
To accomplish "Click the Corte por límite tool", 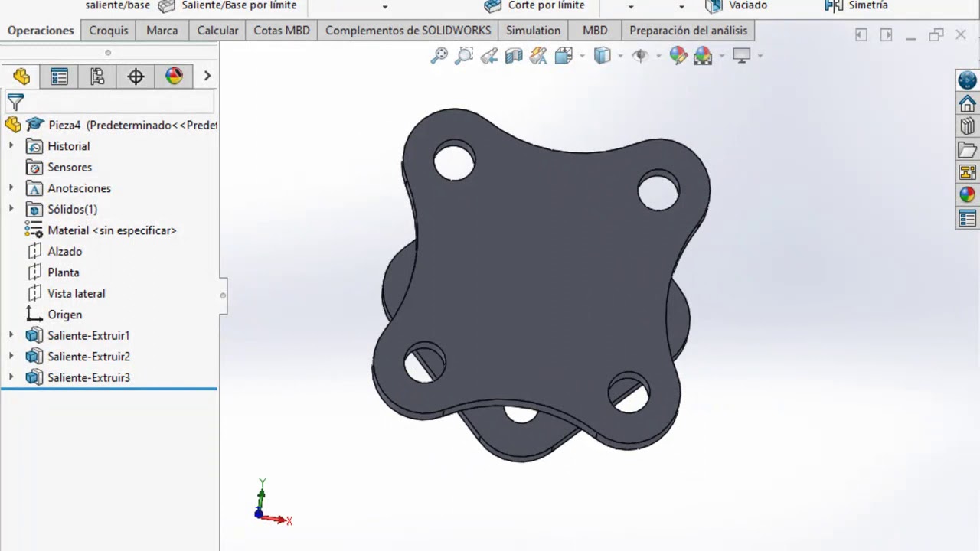I will (x=534, y=5).
